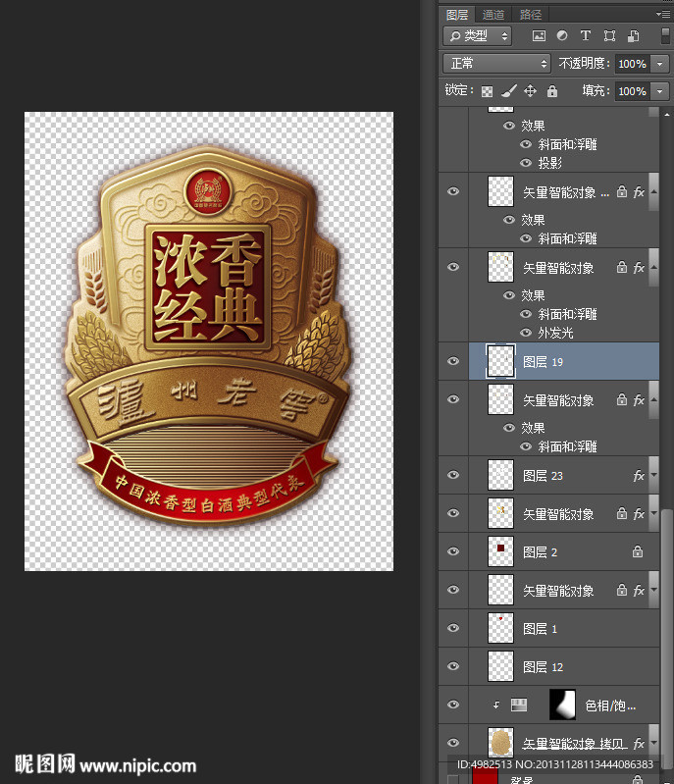Select the 色相/饱... layer name
674x784 pixels.
pyautogui.click(x=610, y=706)
